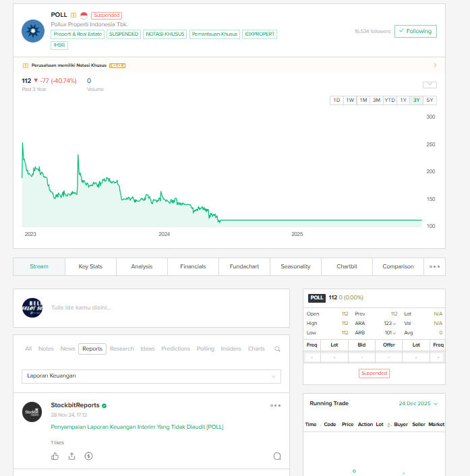This screenshot has height=476, width=470.
Task: Set chart range to 5Y
Action: coord(430,100)
